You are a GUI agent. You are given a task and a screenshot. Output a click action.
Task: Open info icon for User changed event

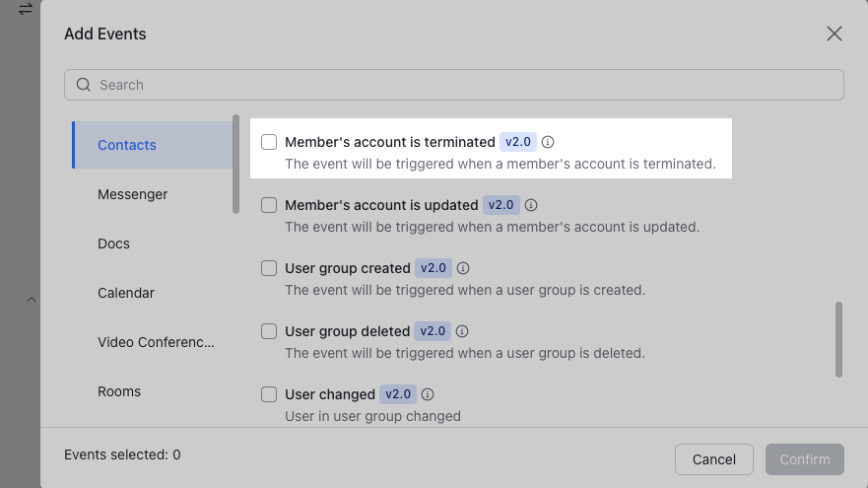pyautogui.click(x=428, y=395)
